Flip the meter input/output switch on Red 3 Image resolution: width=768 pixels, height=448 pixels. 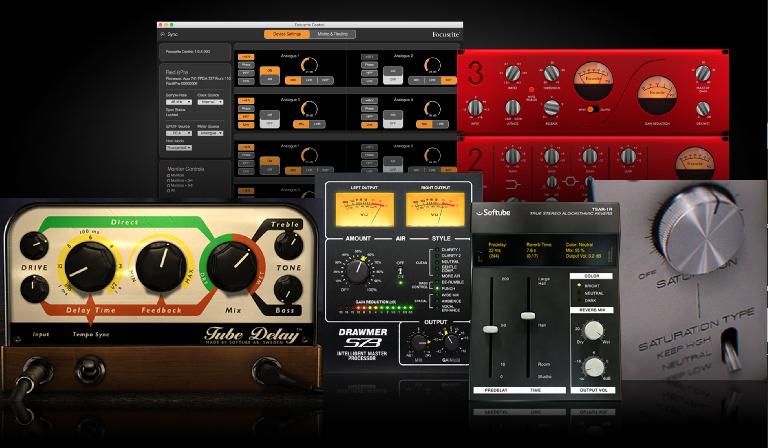pyautogui.click(x=593, y=109)
